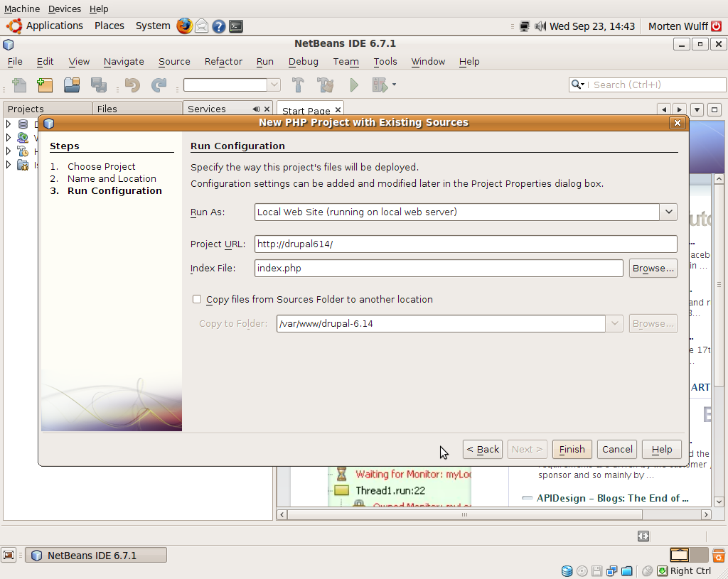Click the VirtualBox network status icon
The height and width of the screenshot is (579, 728).
pyautogui.click(x=612, y=571)
